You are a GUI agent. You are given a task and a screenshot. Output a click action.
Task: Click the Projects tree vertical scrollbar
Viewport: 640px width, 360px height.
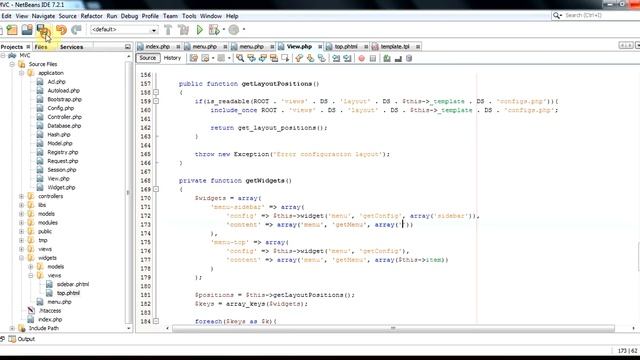click(x=129, y=192)
